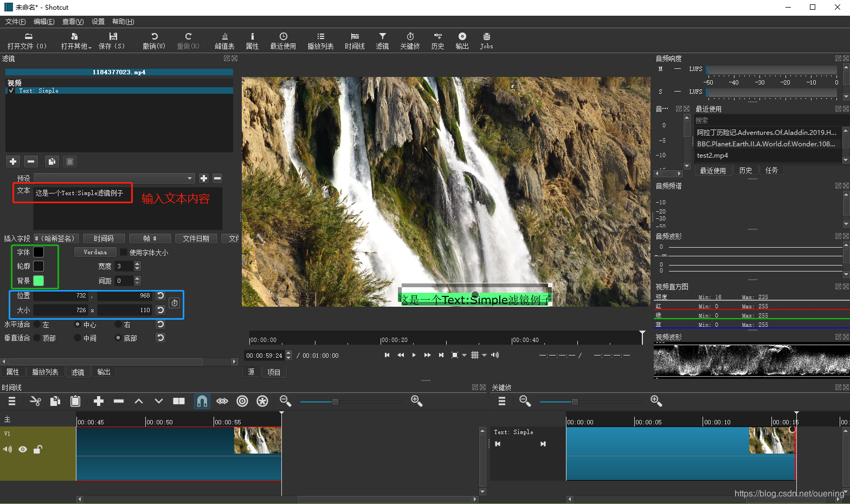Select 左 horizontal alignment radio button
850x504 pixels.
(37, 325)
